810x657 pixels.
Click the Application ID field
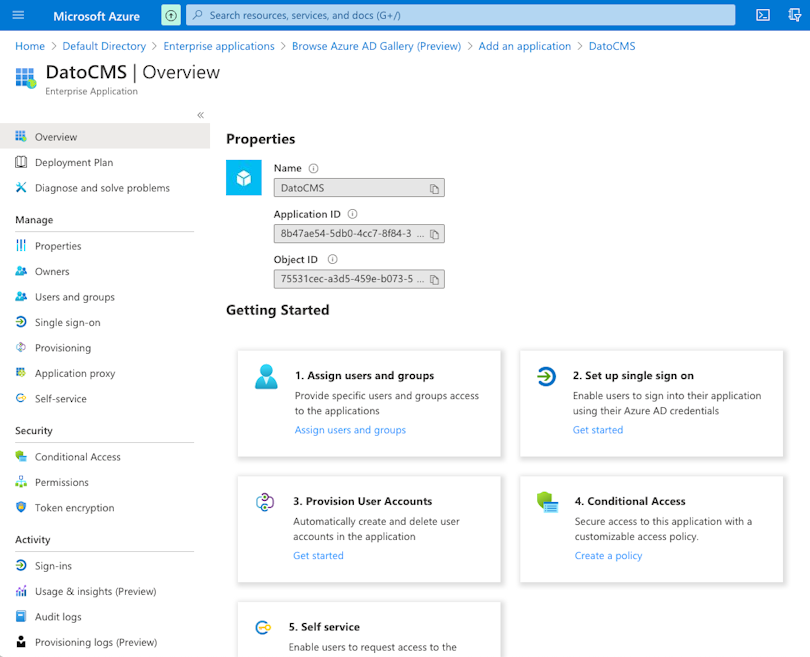click(359, 233)
